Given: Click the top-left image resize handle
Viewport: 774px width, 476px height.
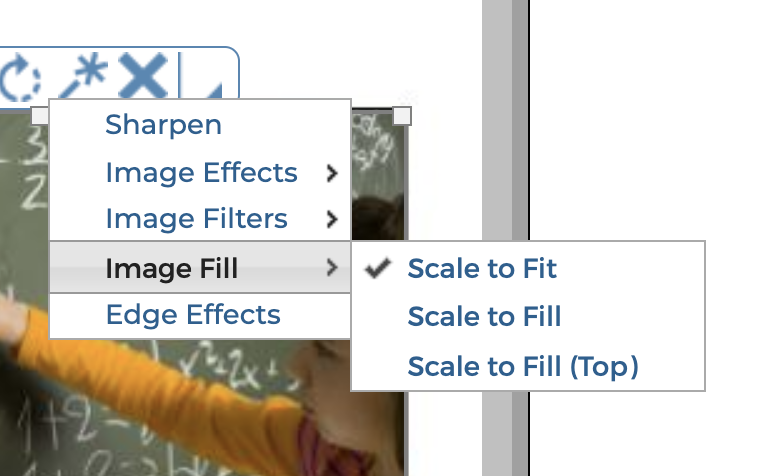Looking at the screenshot, I should pos(39,116).
